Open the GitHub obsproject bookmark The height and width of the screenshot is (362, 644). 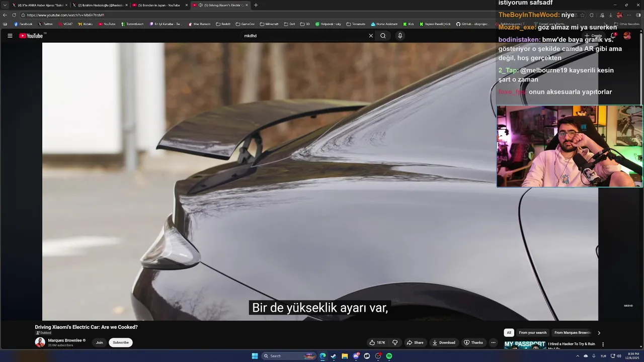point(472,24)
